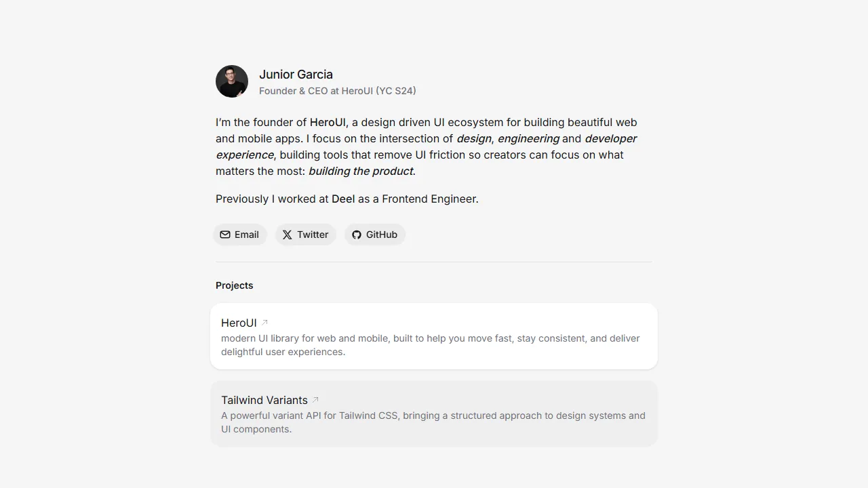Viewport: 868px width, 488px height.
Task: Click the Projects section heading
Action: pyautogui.click(x=234, y=285)
